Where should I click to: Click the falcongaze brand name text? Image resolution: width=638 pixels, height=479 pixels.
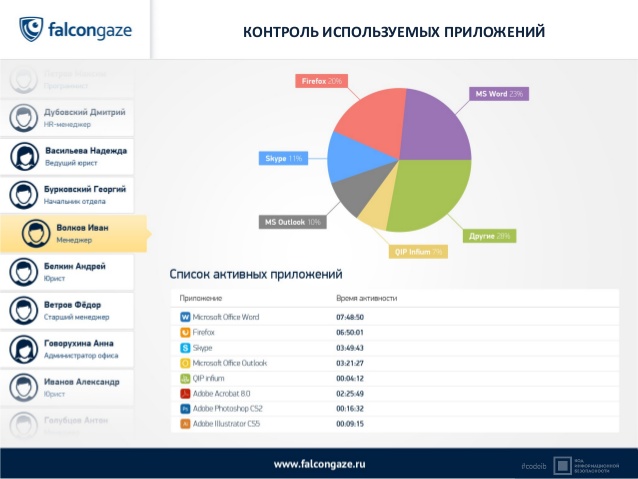[x=90, y=31]
